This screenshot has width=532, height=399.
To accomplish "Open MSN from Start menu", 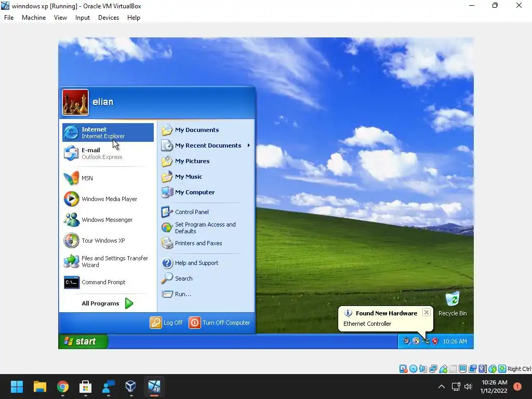I will tap(108, 178).
